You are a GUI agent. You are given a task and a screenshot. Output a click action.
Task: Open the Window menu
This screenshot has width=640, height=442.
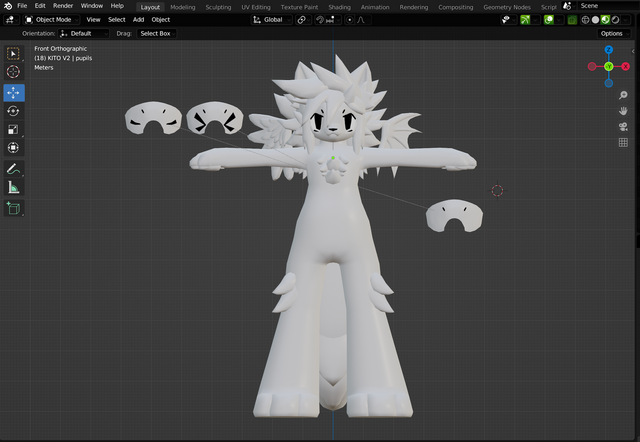(92, 6)
